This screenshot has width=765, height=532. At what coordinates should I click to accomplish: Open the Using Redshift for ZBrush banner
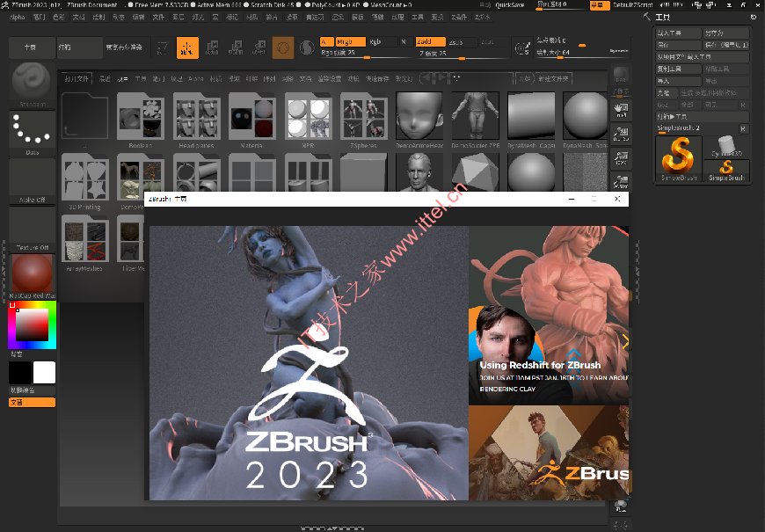549,316
